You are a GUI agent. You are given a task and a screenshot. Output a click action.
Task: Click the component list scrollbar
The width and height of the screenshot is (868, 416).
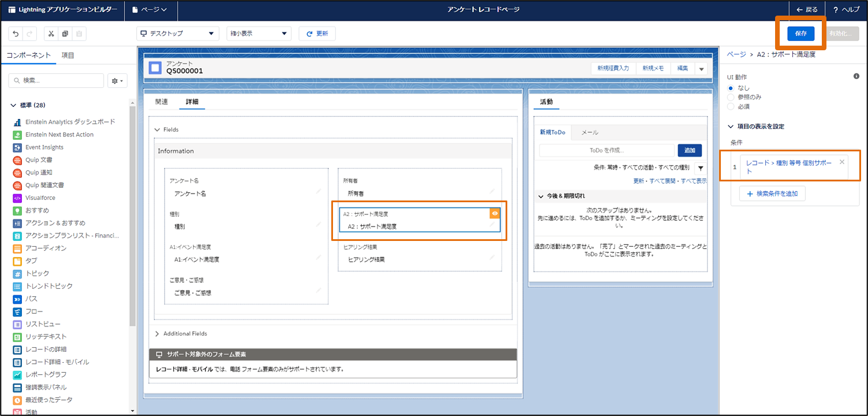point(133,217)
